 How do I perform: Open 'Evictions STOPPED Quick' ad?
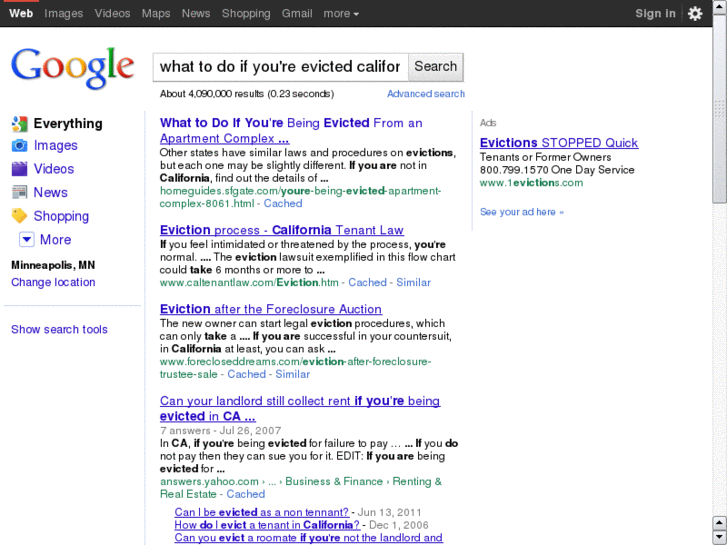pyautogui.click(x=559, y=143)
